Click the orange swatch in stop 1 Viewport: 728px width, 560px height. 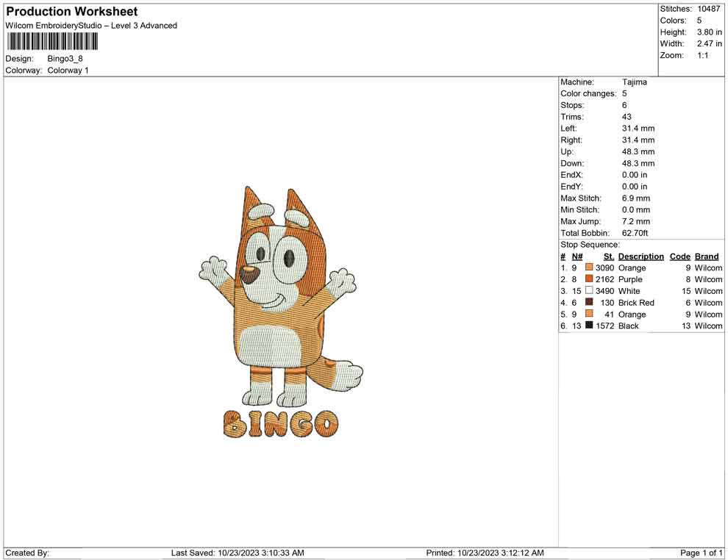tap(589, 268)
